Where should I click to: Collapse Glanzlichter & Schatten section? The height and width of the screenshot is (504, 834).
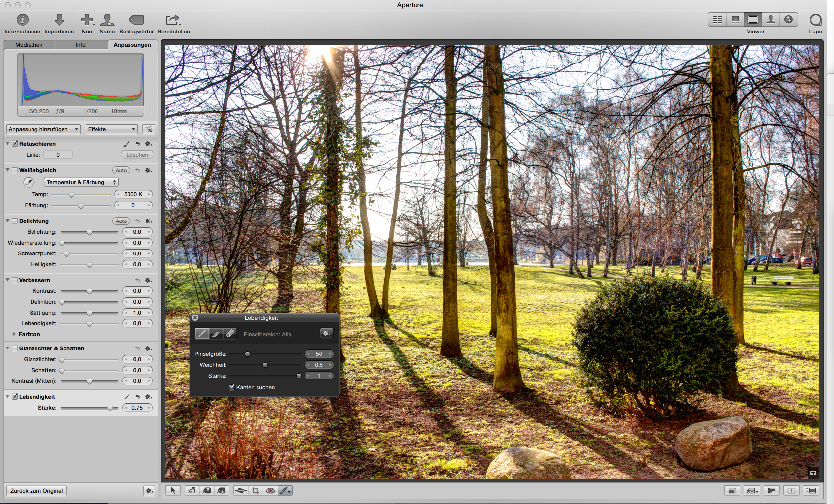[8, 348]
